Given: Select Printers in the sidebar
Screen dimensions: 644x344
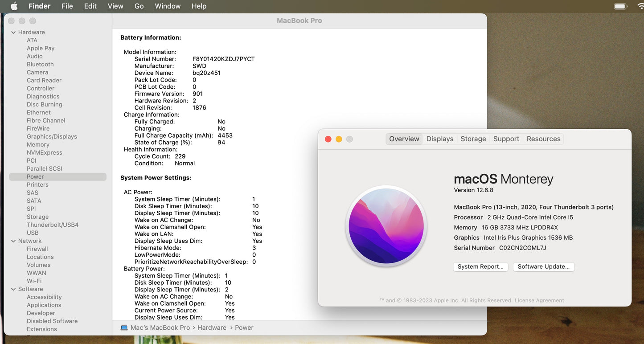Looking at the screenshot, I should (x=37, y=184).
